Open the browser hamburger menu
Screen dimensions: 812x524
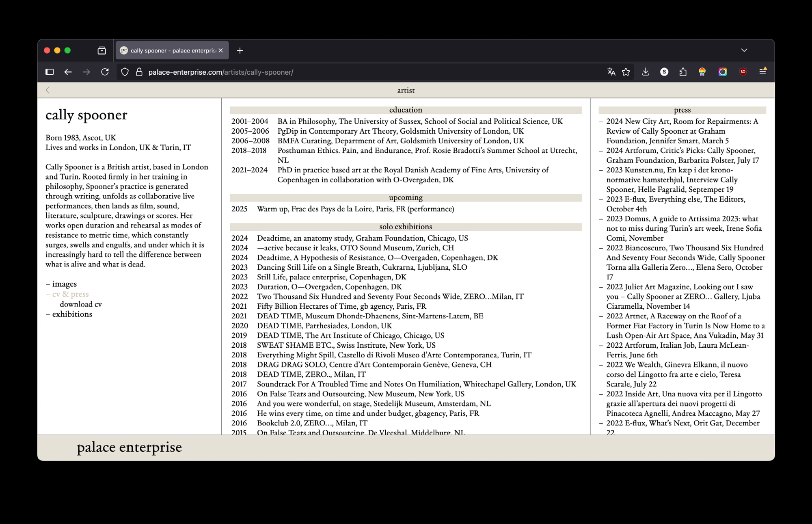point(763,71)
